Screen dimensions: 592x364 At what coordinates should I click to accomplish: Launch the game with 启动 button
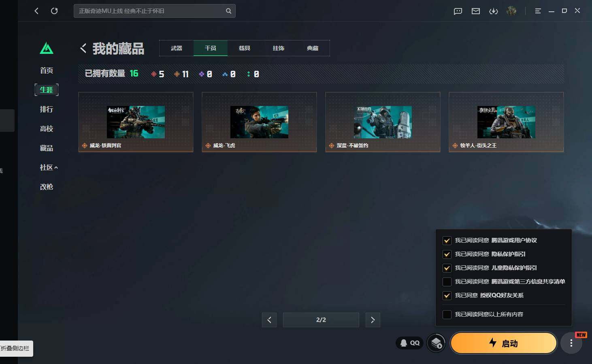[x=504, y=343]
